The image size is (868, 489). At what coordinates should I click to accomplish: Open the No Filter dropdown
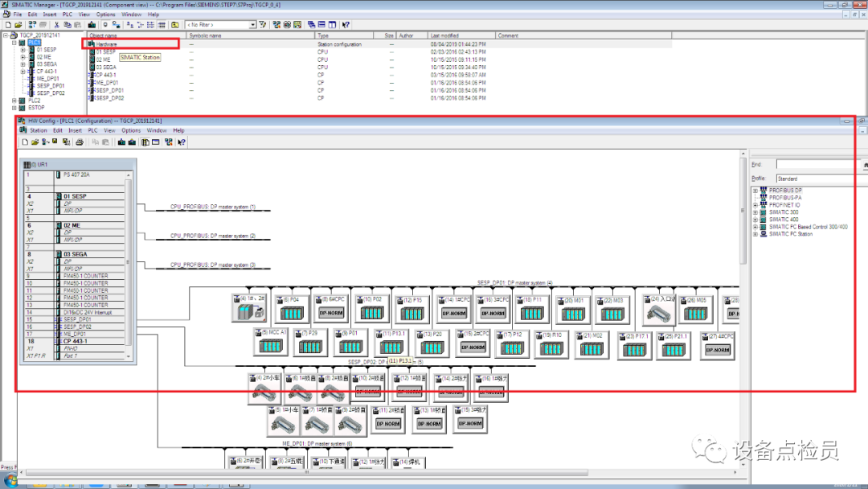252,25
